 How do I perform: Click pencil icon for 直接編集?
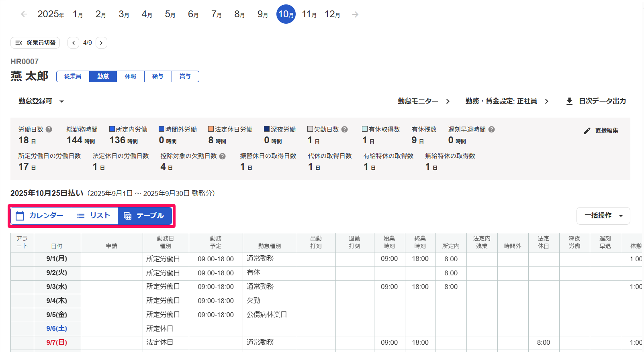click(x=587, y=130)
